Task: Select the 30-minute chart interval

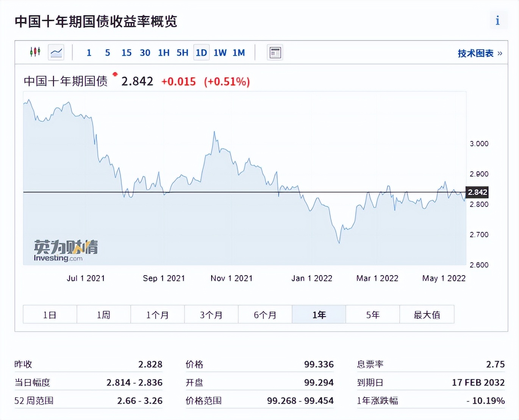Action: (145, 52)
